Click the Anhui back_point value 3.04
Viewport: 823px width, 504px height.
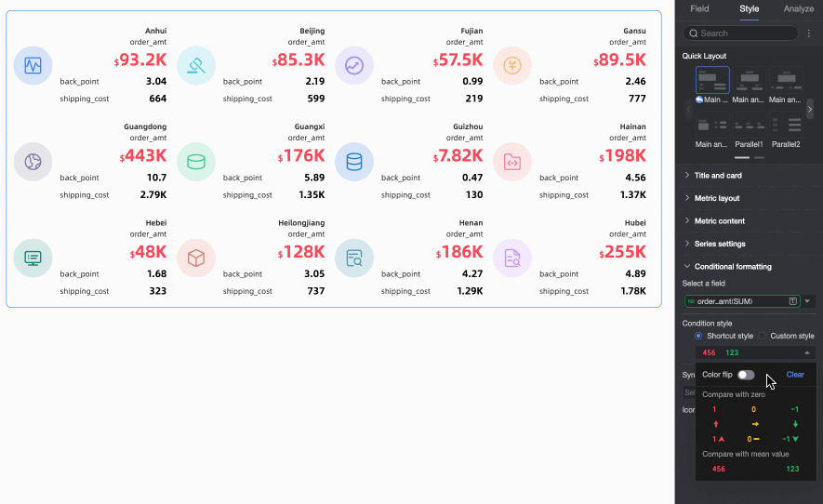click(x=156, y=82)
